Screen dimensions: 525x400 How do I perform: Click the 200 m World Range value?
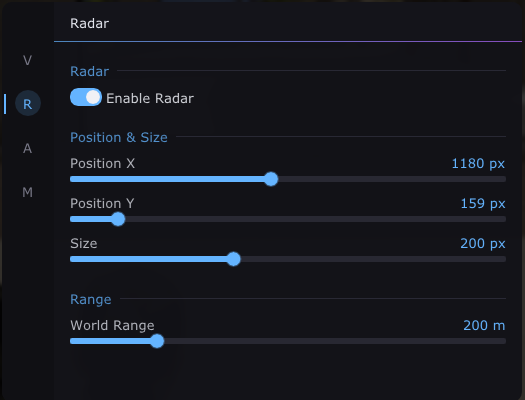pos(484,325)
